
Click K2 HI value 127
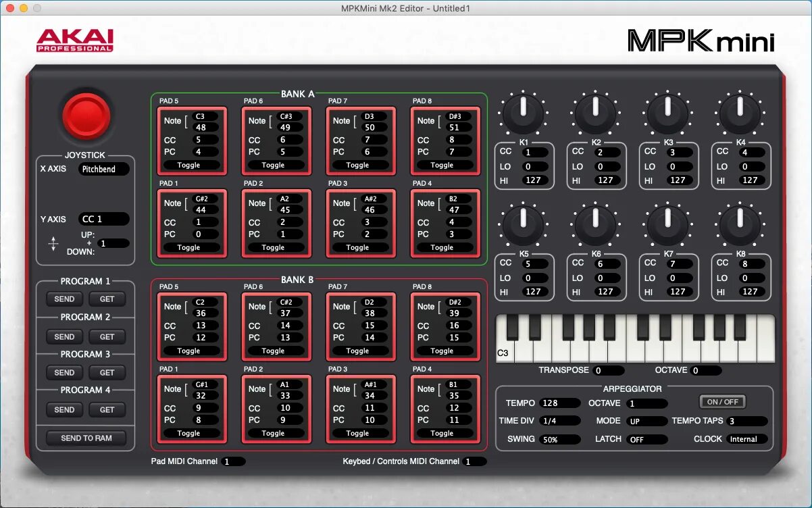click(x=607, y=180)
